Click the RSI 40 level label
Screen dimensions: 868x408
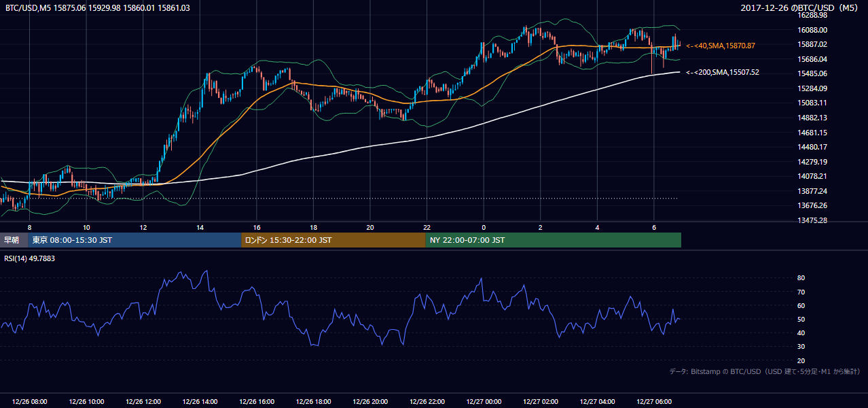pos(801,333)
